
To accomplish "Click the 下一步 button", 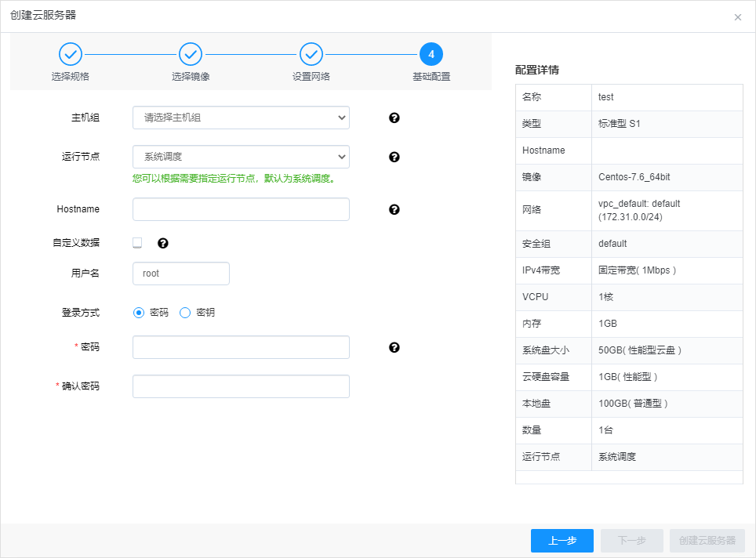I will click(632, 541).
